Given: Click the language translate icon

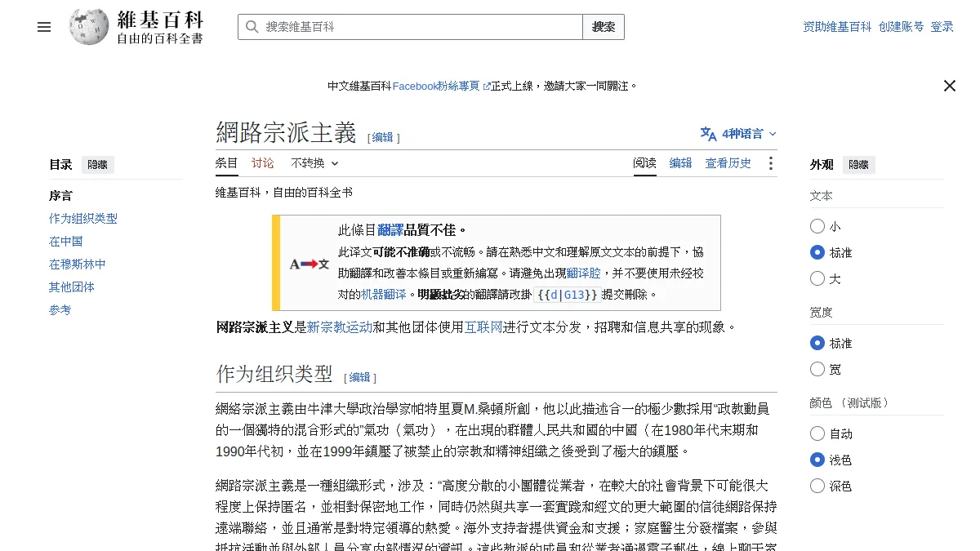Looking at the screenshot, I should [708, 134].
